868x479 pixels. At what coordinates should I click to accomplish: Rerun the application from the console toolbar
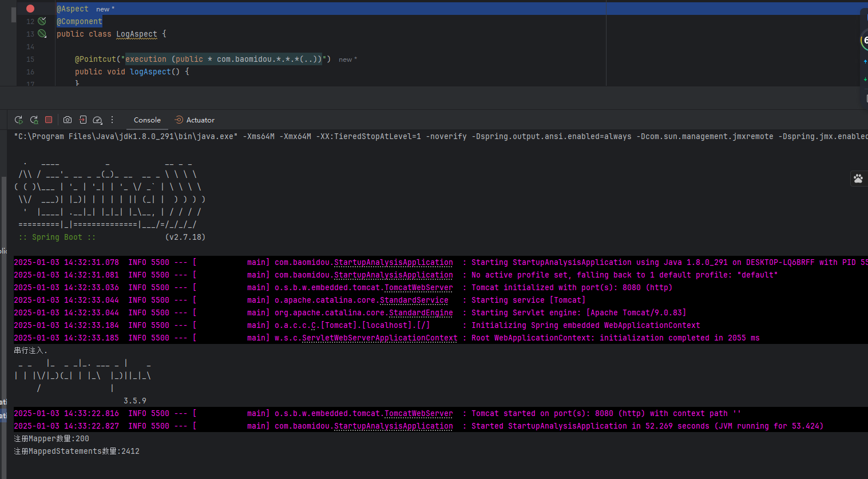(x=19, y=120)
